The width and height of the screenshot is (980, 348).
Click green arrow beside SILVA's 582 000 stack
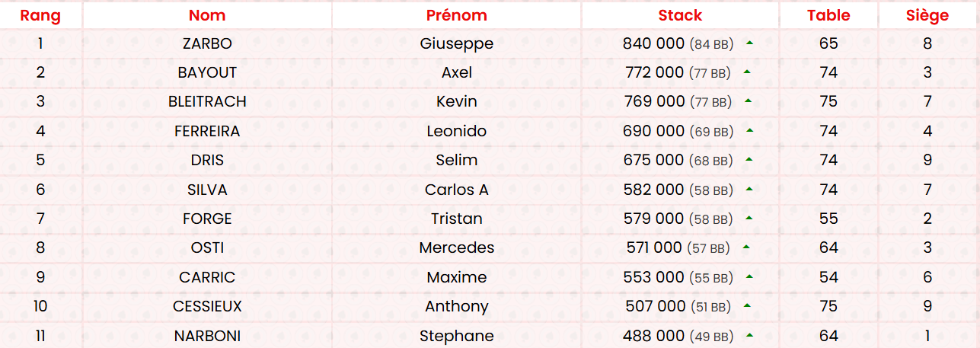[x=749, y=189]
